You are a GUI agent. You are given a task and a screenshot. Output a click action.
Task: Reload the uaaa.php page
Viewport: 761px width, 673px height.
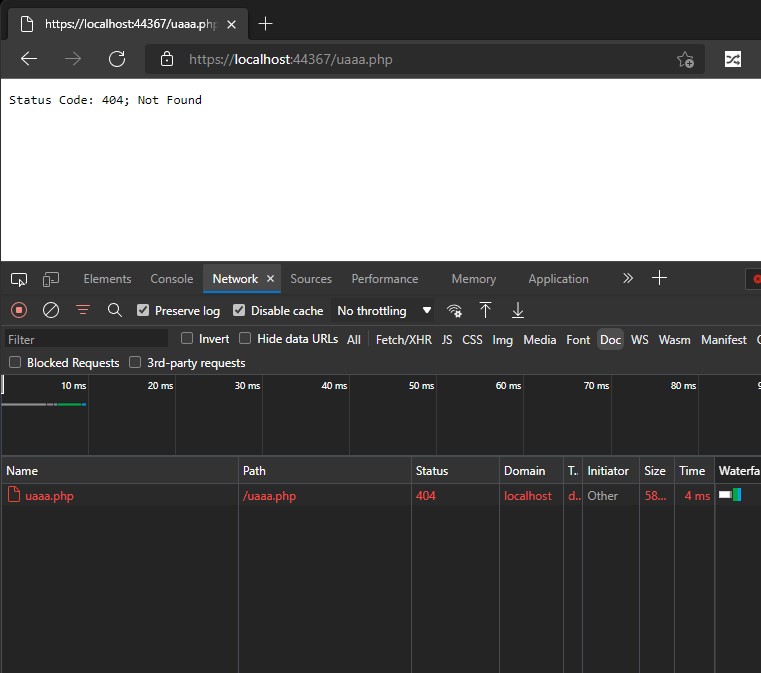(117, 59)
